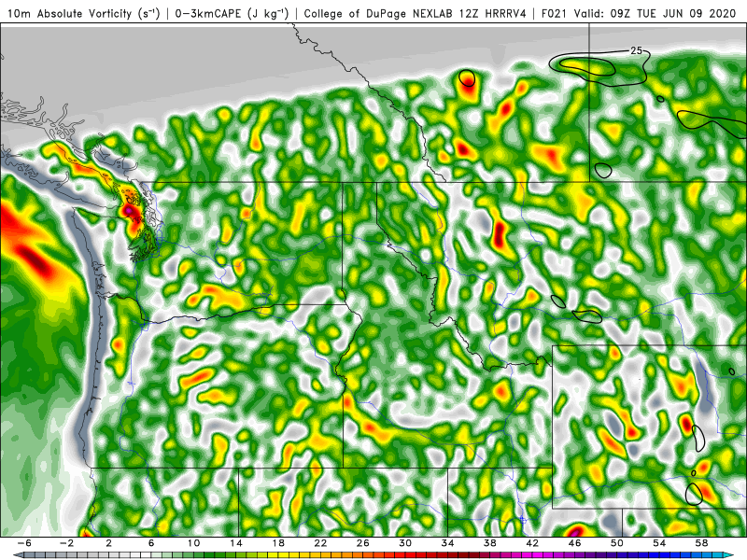Click the "-2" colorbar label
747x560 pixels.
point(66,543)
